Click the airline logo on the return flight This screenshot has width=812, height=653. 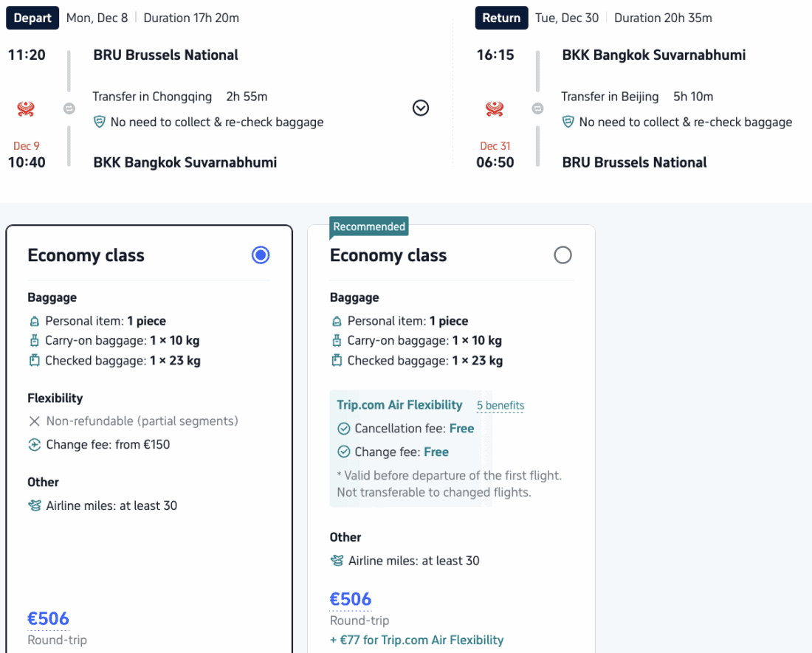pyautogui.click(x=495, y=109)
